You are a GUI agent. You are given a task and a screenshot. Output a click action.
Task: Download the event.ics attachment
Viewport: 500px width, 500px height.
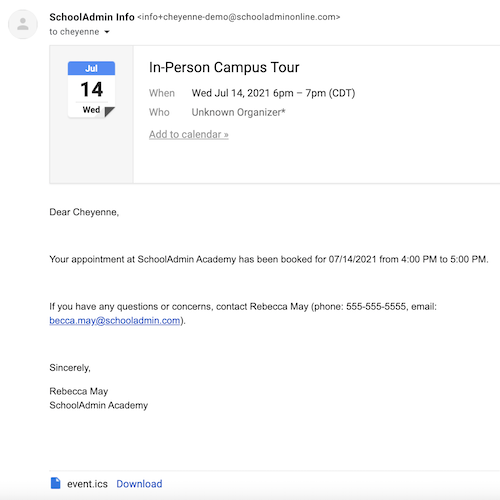point(139,484)
